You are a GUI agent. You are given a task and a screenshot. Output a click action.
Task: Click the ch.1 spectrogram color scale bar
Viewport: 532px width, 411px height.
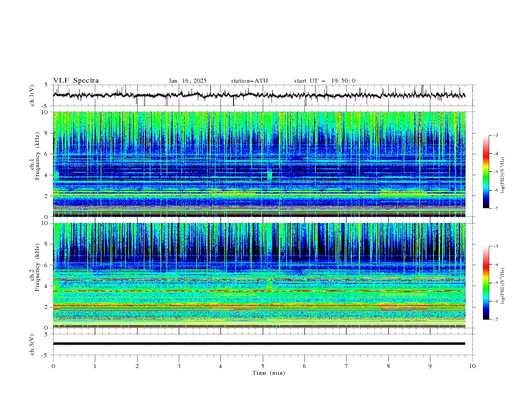tap(486, 172)
